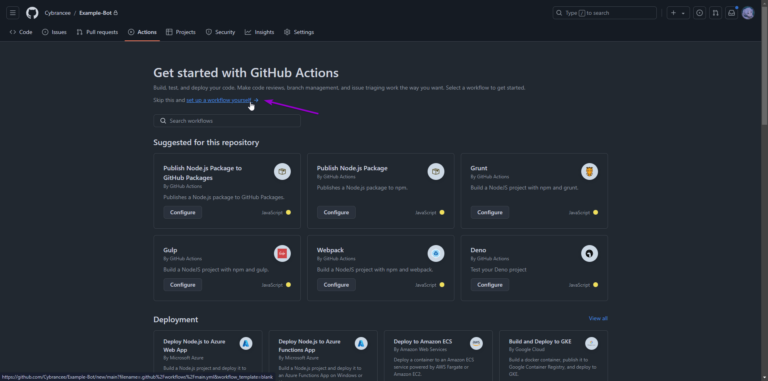Configure the Webpack workflow

pyautogui.click(x=336, y=285)
